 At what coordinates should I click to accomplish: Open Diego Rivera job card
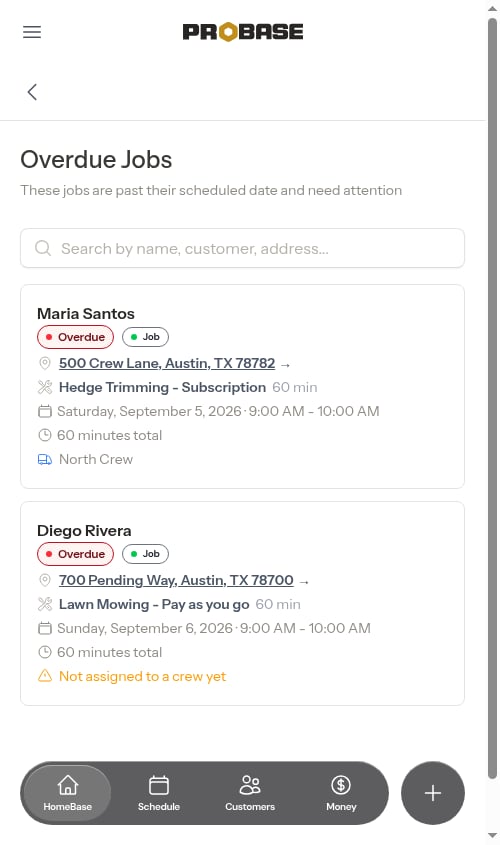point(242,603)
